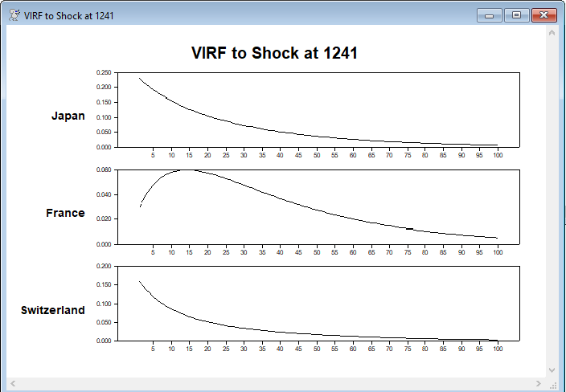Screen dimensions: 566x392
Task: Minimize the VIRF to Shock window
Action: click(x=489, y=15)
